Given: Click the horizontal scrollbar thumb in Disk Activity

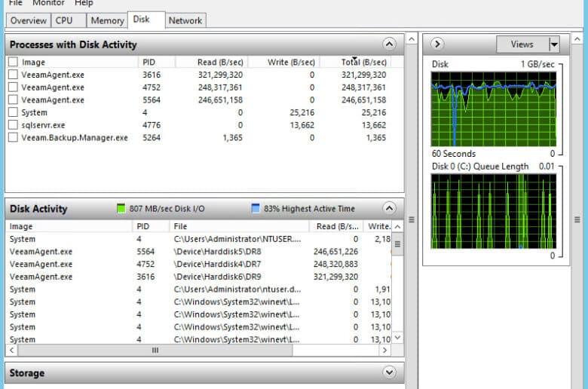Looking at the screenshot, I should 155,350.
